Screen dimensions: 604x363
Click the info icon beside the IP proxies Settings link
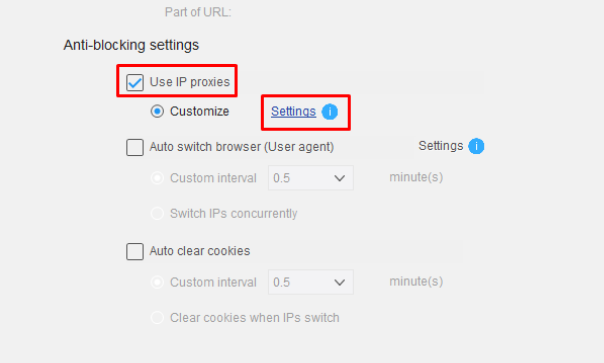click(330, 112)
